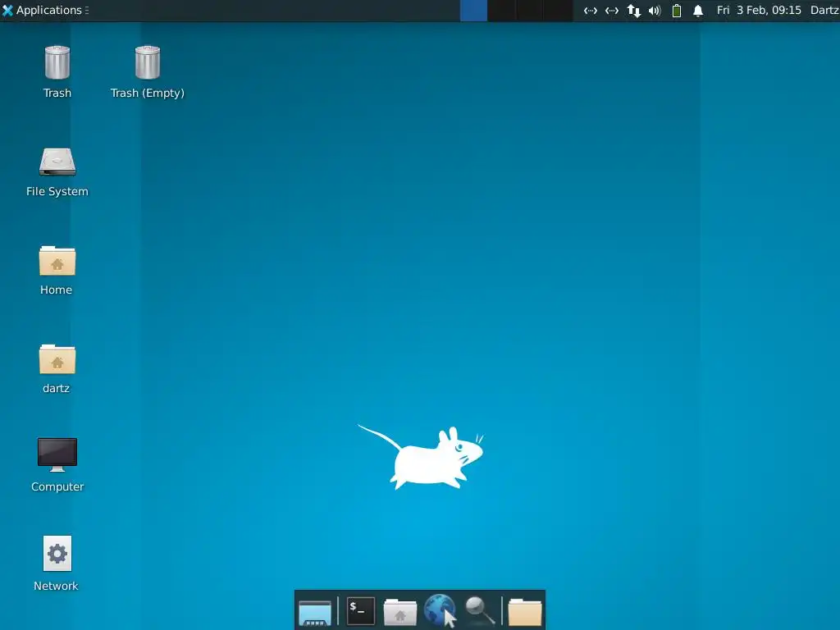This screenshot has width=840, height=630.
Task: Select the Home folder icon
Action: coord(57,260)
